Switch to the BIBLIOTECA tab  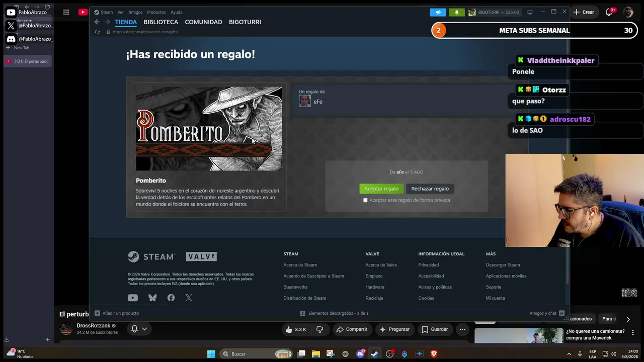click(x=161, y=22)
